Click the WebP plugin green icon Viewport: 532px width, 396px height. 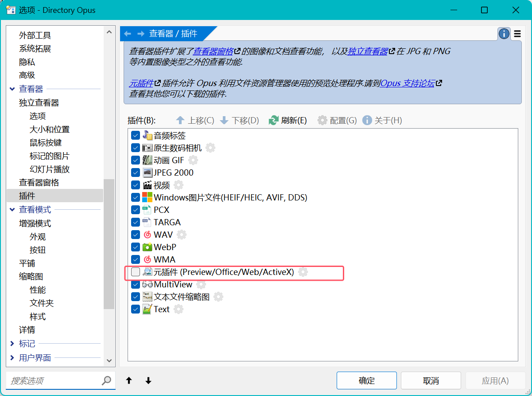tap(148, 247)
